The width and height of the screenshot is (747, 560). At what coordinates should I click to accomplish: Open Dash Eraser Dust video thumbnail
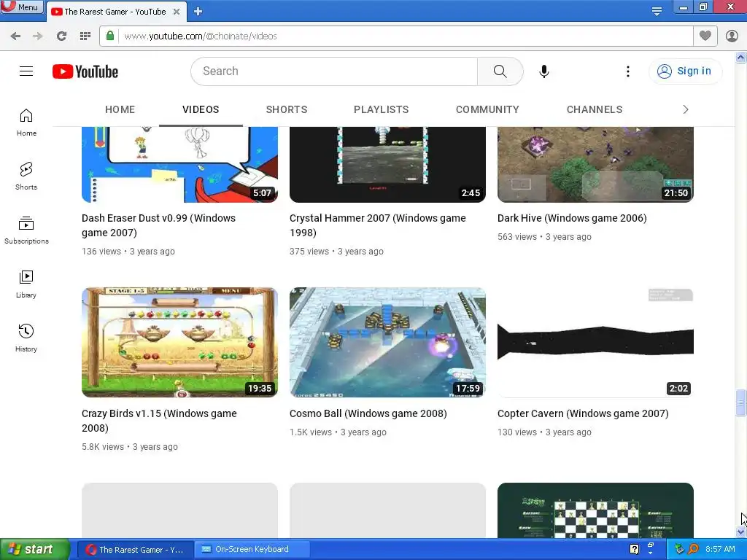[179, 165]
